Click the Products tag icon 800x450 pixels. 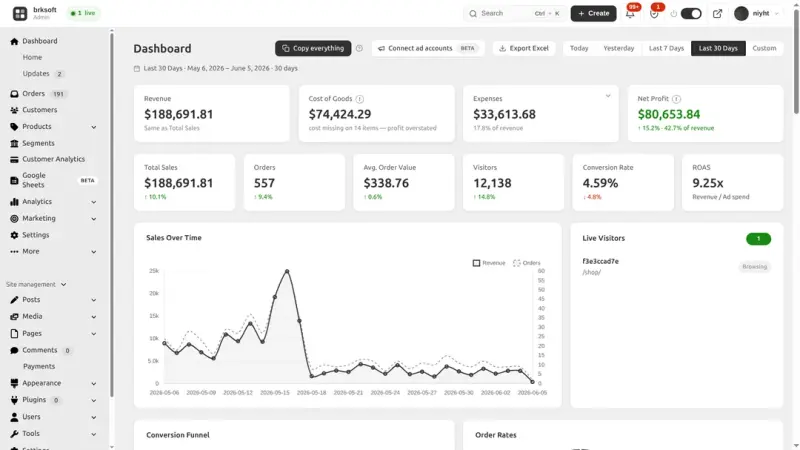click(14, 127)
